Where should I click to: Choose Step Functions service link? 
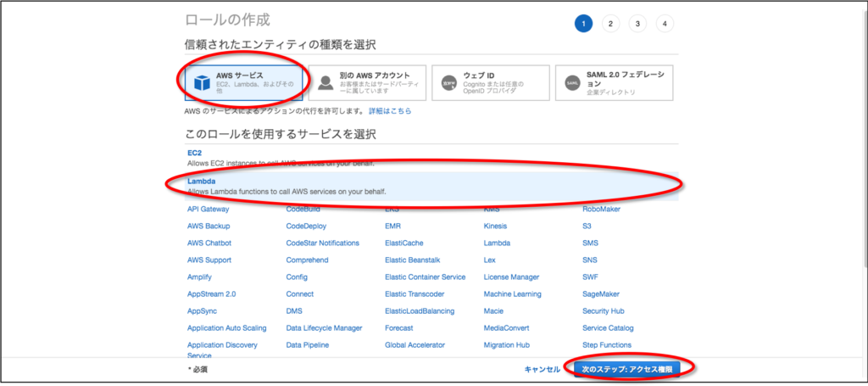coord(607,344)
